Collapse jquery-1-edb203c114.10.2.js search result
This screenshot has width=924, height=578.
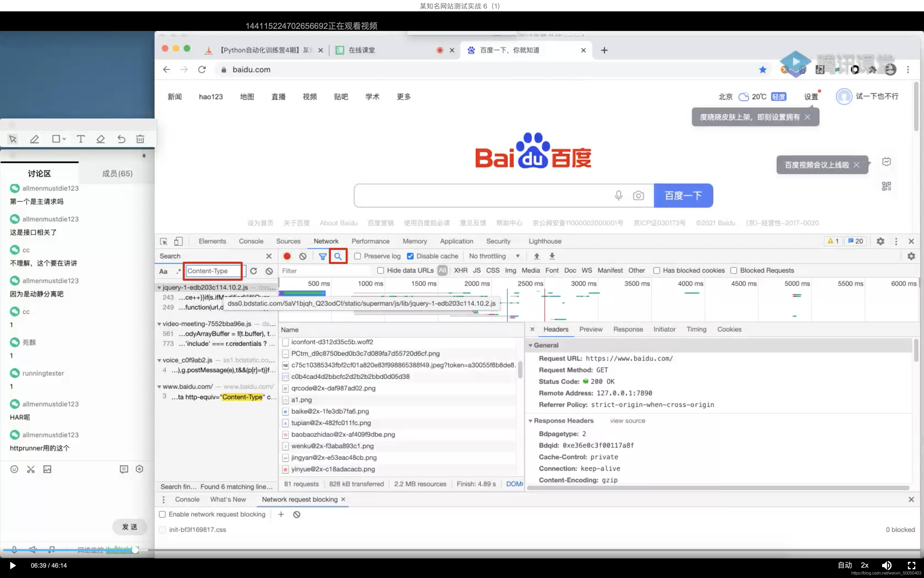click(159, 287)
